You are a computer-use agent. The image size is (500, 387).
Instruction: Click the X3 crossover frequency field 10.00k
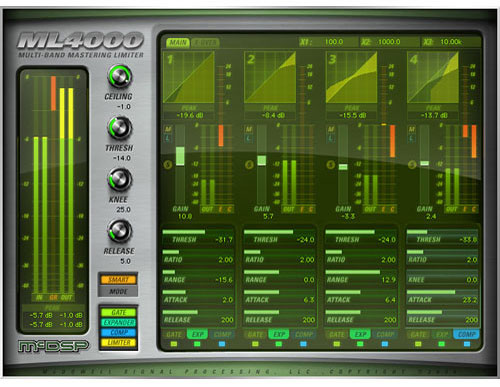tap(451, 42)
